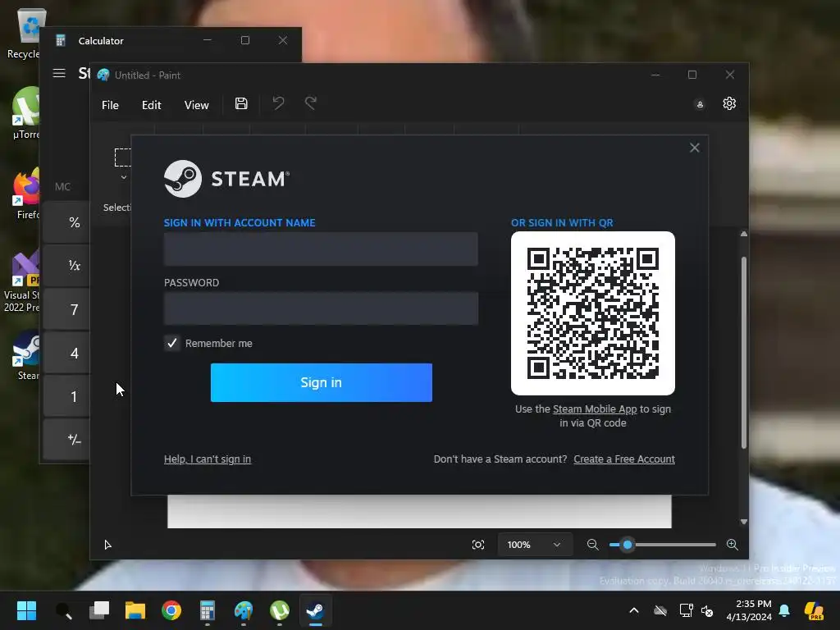Click the Steam QR code image
Image resolution: width=840 pixels, height=630 pixels.
click(x=593, y=313)
